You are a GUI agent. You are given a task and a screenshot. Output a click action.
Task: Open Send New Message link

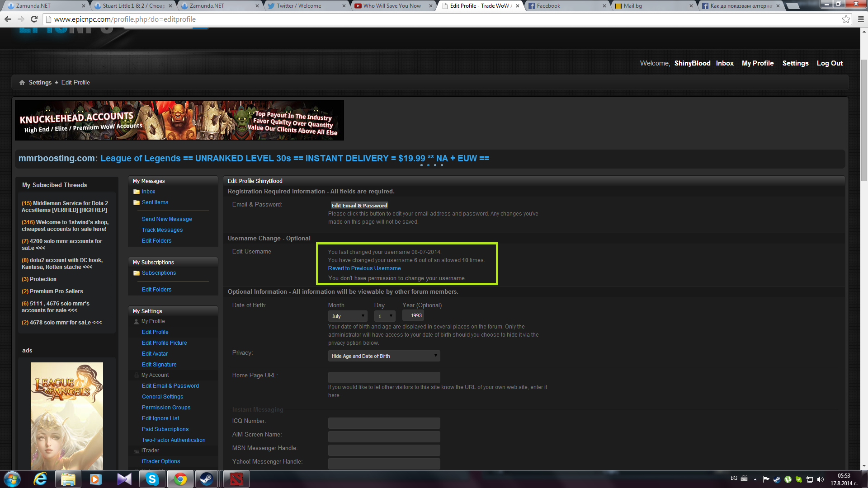click(x=167, y=219)
